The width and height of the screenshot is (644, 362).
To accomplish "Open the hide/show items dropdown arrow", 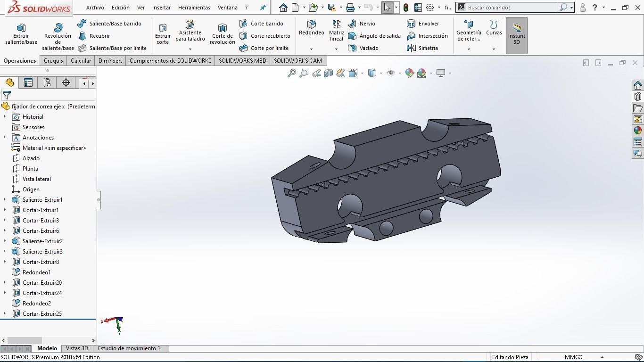I will click(399, 73).
